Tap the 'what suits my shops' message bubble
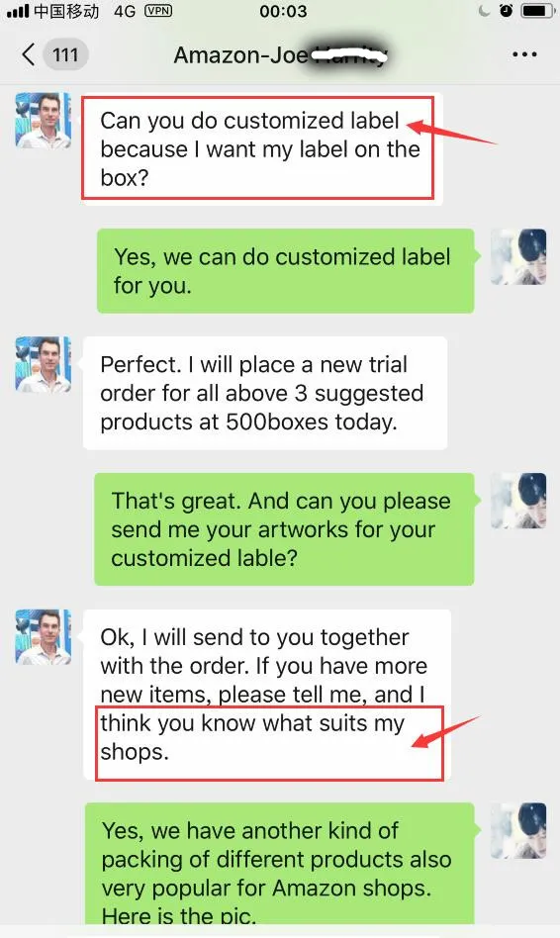 coord(267,695)
